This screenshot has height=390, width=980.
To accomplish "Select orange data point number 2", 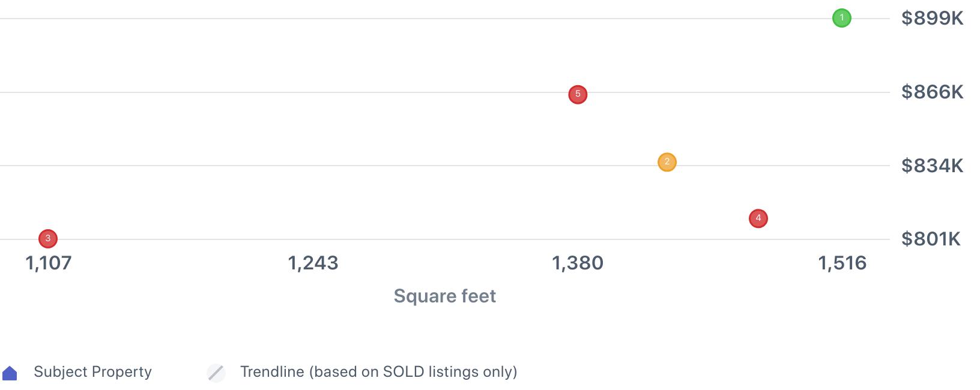I will coord(667,162).
